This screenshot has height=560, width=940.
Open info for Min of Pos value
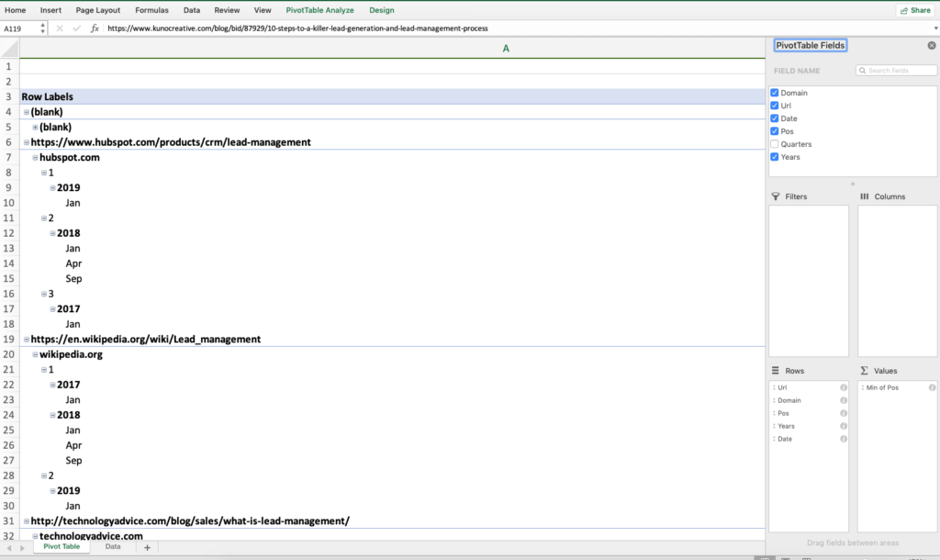933,387
